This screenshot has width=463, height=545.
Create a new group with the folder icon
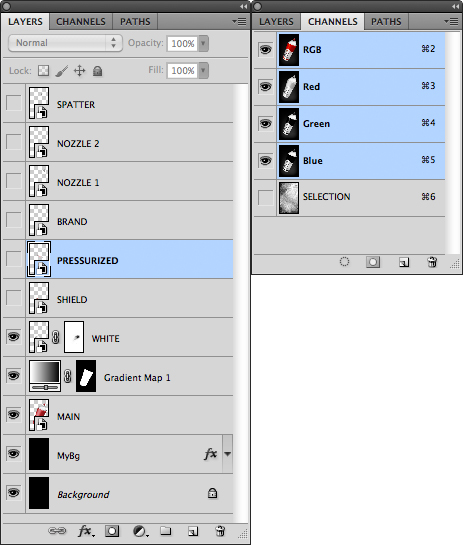click(x=165, y=531)
